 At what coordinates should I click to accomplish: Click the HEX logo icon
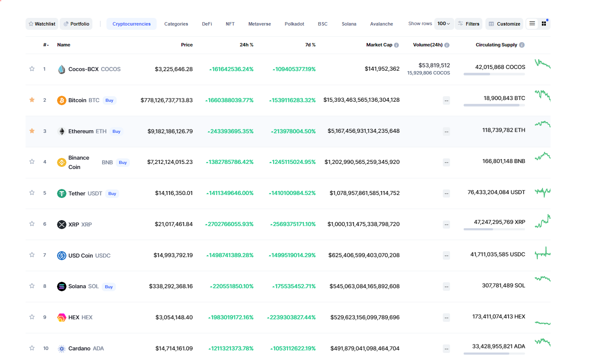(x=62, y=318)
